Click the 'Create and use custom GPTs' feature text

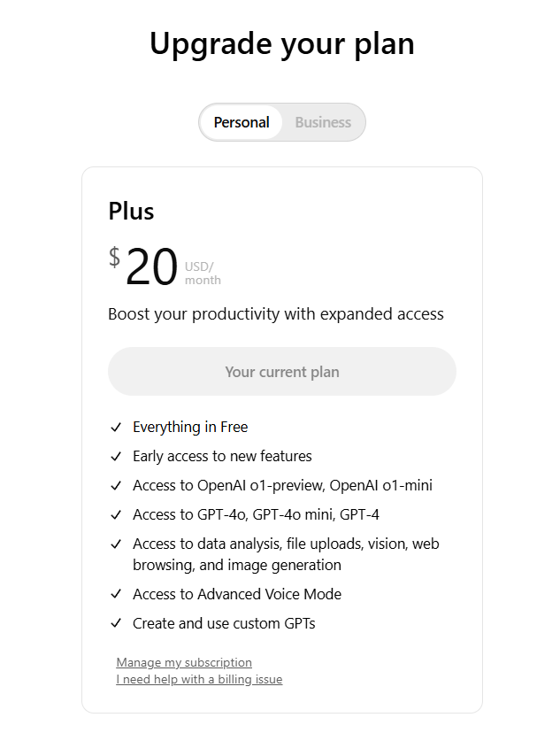224,624
